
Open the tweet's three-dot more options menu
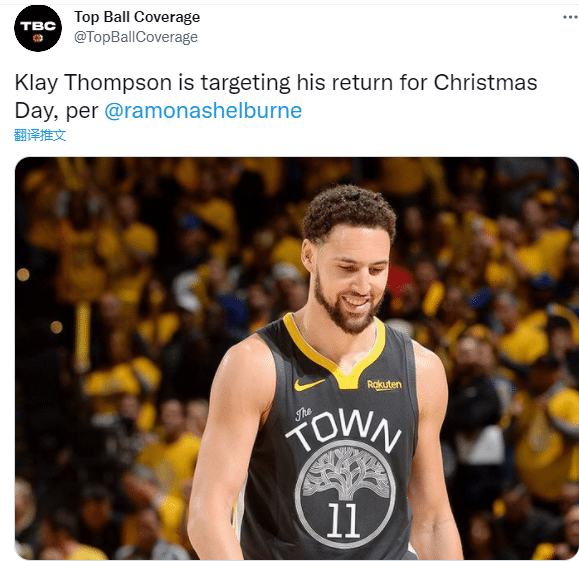(571, 17)
